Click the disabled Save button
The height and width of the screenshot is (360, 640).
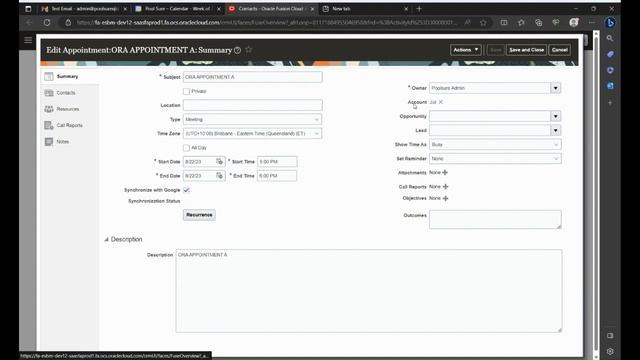tap(496, 50)
